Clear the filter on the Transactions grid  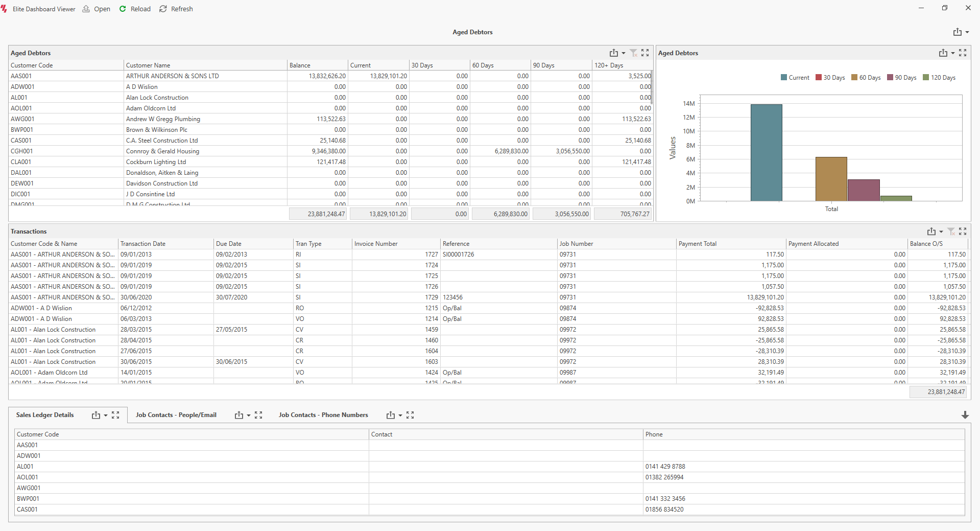tap(951, 232)
